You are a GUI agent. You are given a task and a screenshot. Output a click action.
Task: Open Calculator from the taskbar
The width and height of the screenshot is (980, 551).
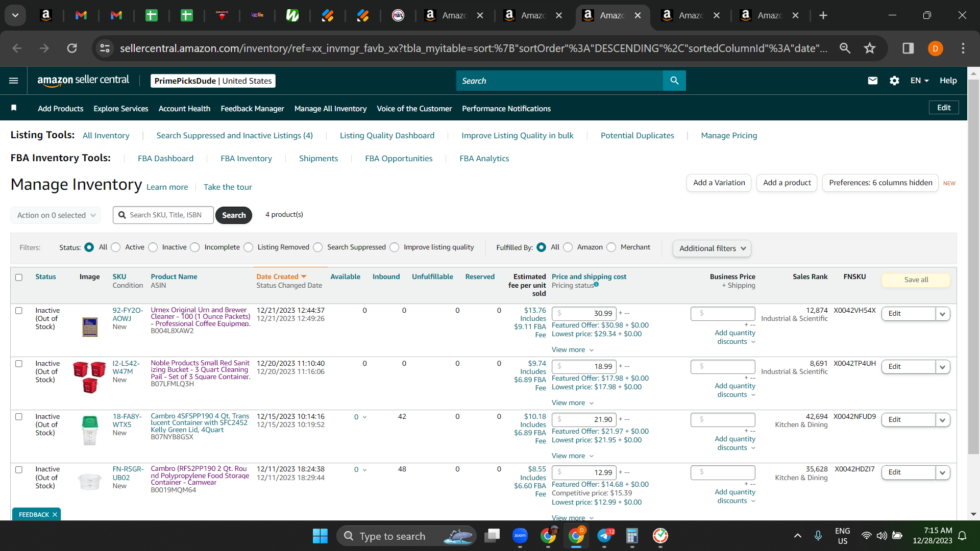click(x=632, y=536)
